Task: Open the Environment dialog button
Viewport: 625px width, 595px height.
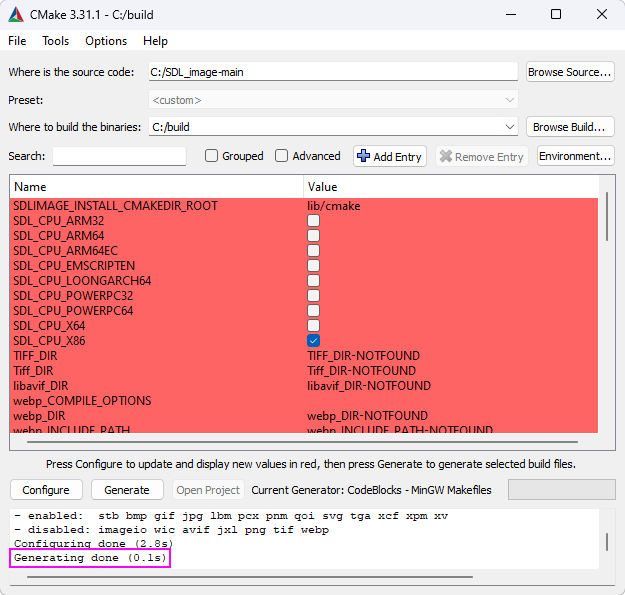Action: click(x=575, y=156)
